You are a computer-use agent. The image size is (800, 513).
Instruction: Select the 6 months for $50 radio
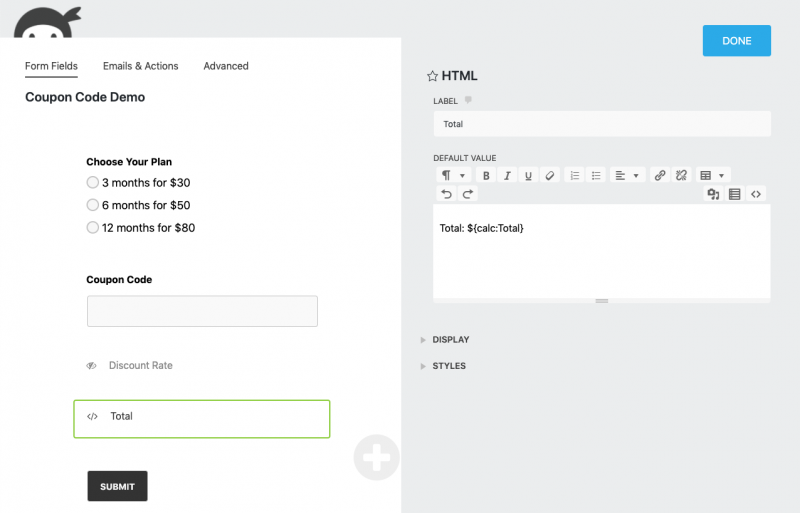tap(92, 205)
